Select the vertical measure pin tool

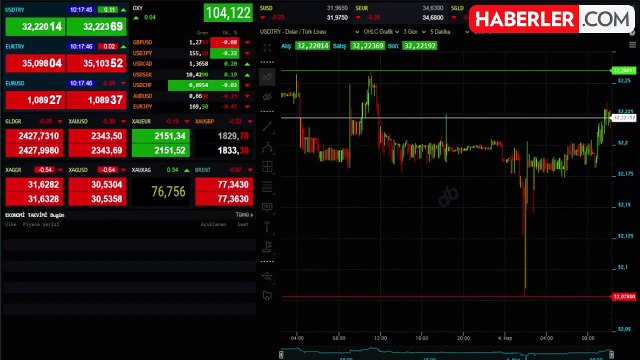267,227
